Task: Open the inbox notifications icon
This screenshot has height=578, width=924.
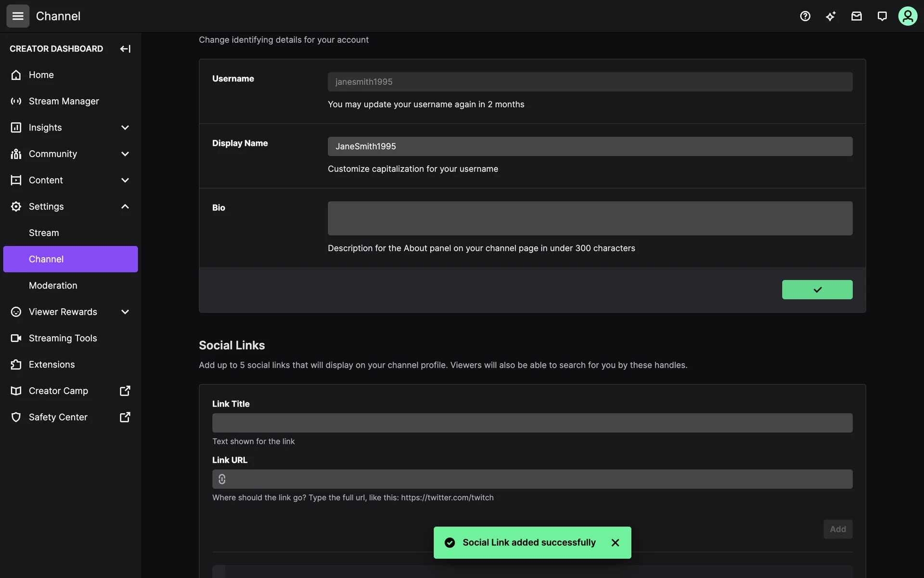Action: (857, 16)
